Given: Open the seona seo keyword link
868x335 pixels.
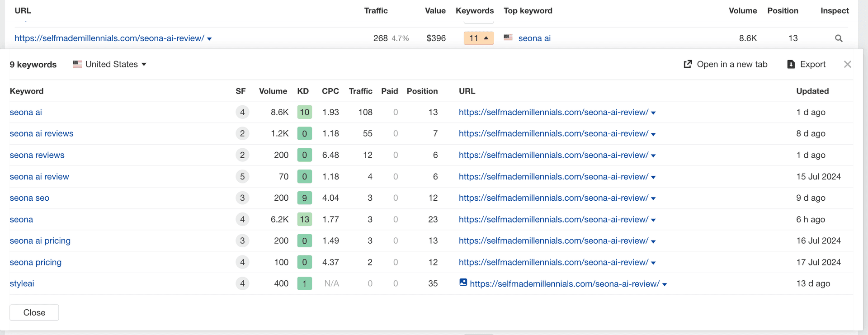Looking at the screenshot, I should tap(29, 198).
